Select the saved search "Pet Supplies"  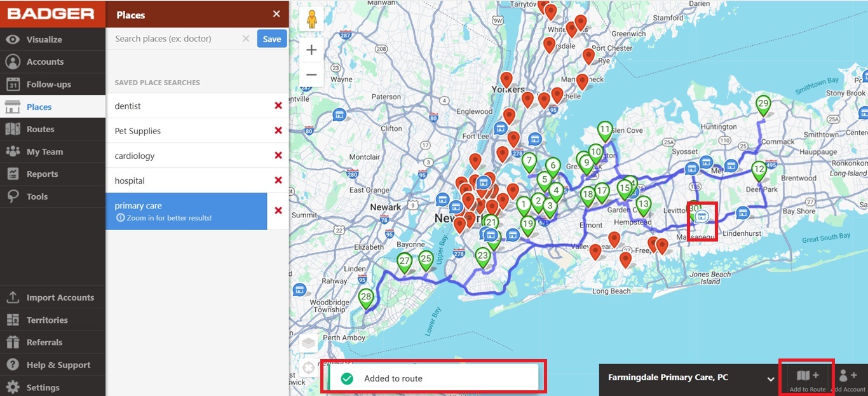(x=186, y=131)
